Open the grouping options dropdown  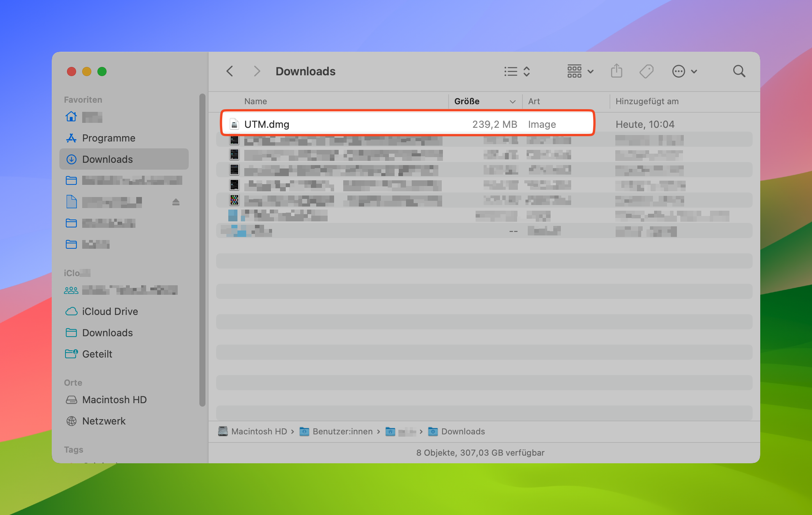(x=580, y=71)
